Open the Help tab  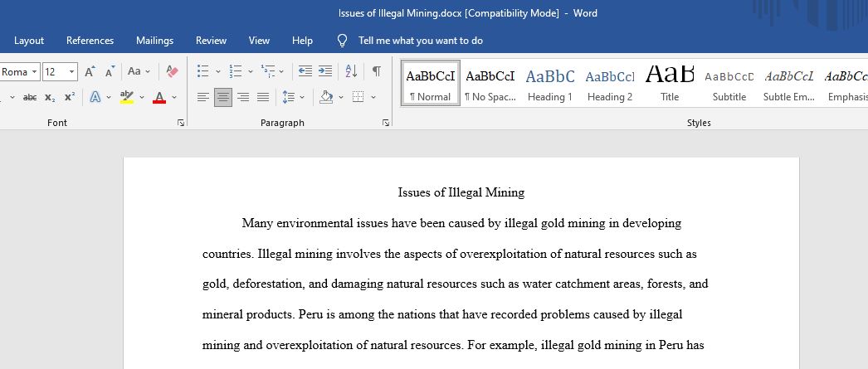(302, 41)
